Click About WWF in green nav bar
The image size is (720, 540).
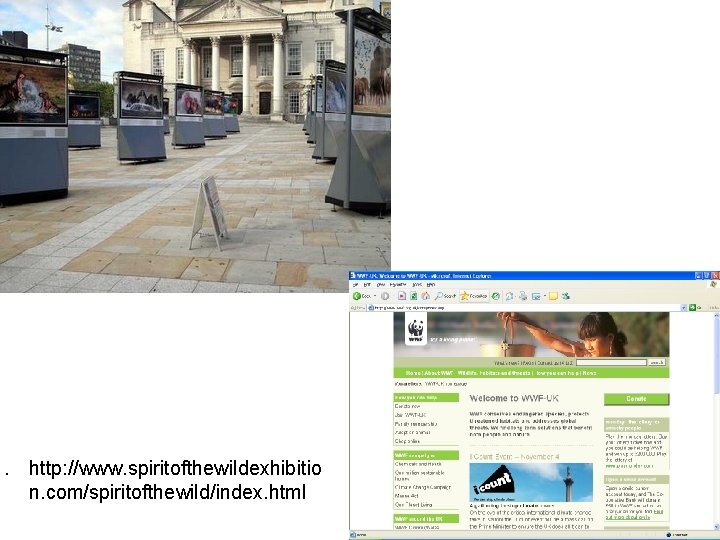[439, 373]
